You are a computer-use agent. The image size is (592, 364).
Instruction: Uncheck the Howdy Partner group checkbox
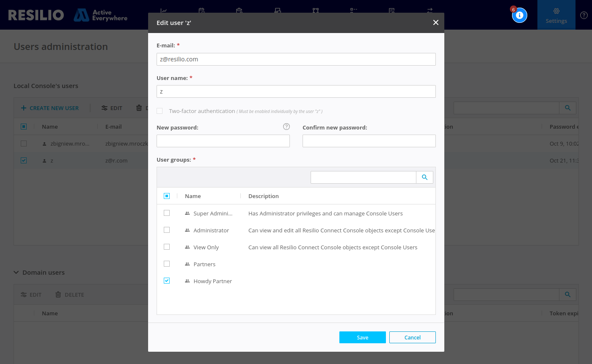[167, 281]
